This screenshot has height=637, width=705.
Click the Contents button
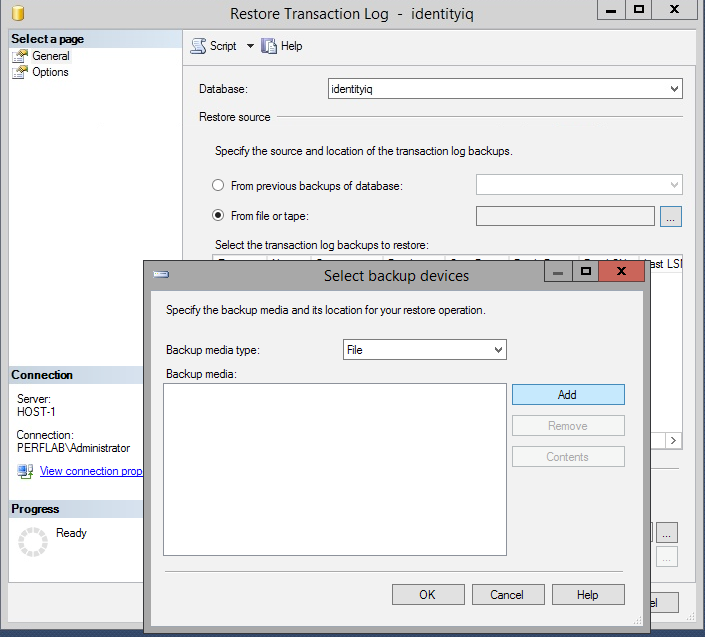point(568,456)
